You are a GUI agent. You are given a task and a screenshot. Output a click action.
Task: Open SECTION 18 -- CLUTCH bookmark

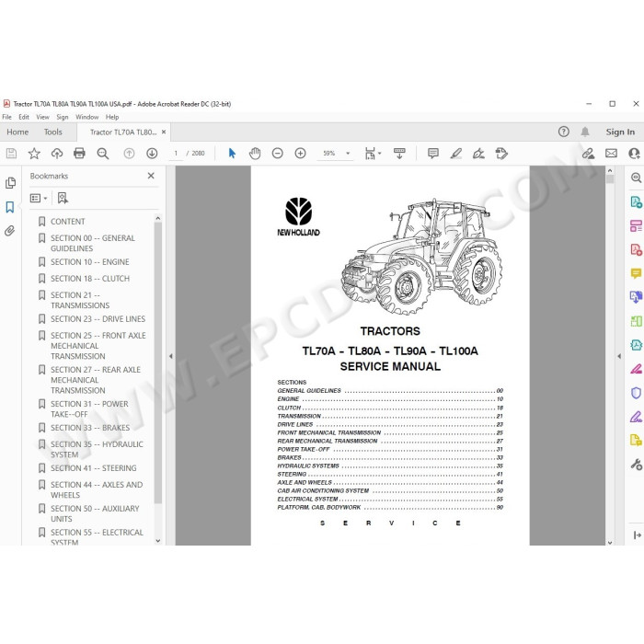coord(90,279)
